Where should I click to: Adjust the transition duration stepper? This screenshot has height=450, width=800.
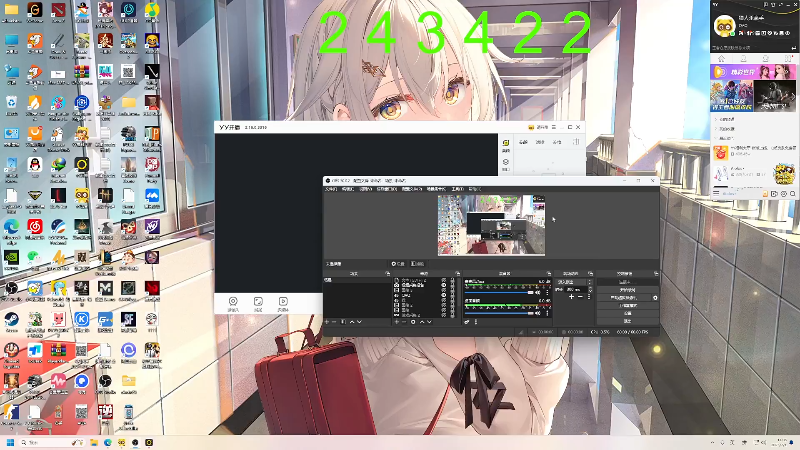click(x=590, y=289)
